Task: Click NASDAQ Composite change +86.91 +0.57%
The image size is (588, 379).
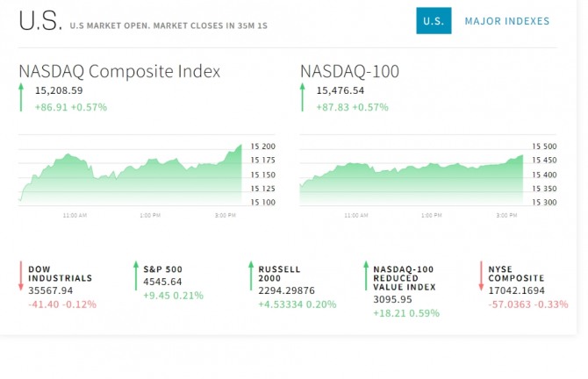Action: (x=71, y=107)
